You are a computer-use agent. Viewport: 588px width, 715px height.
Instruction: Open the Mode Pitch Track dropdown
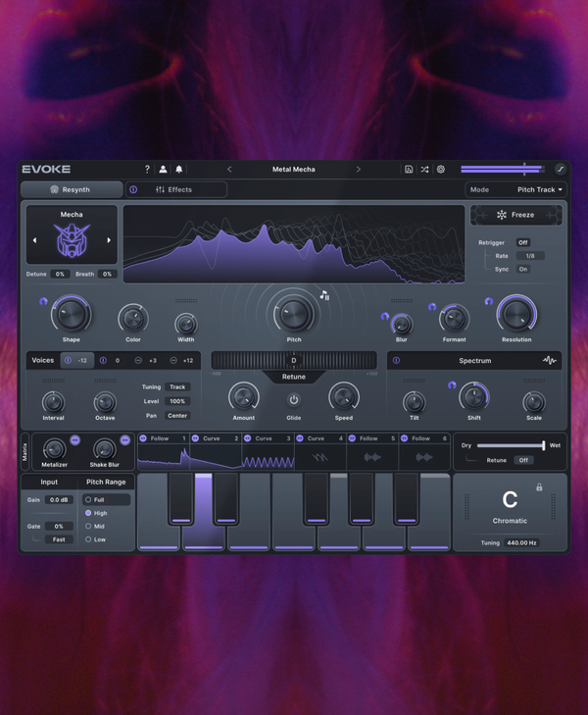point(516,190)
